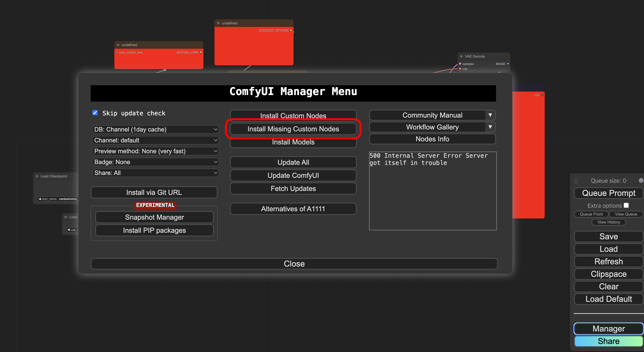Enable the Extra options checkbox
The height and width of the screenshot is (352, 644).
click(x=626, y=205)
